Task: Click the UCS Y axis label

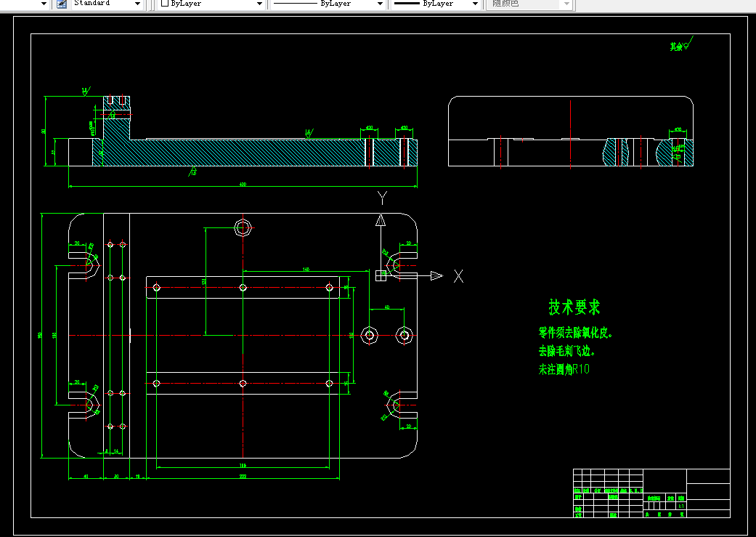Action: tap(382, 198)
